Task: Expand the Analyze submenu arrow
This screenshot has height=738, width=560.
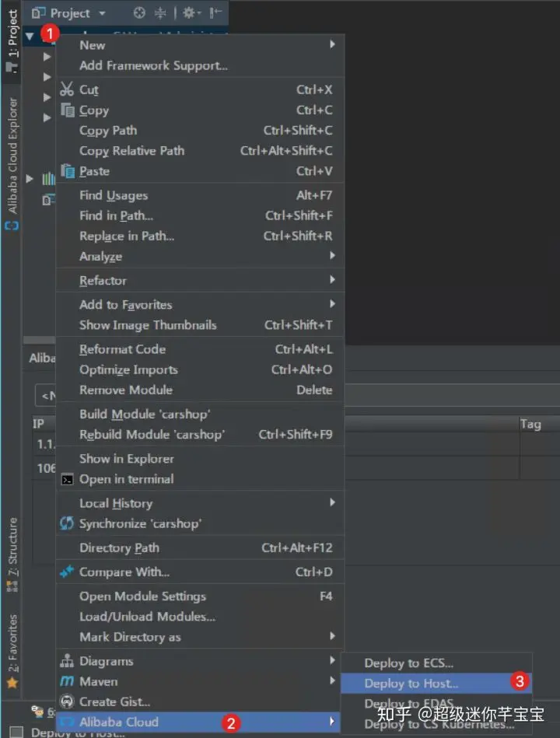Action: [332, 256]
